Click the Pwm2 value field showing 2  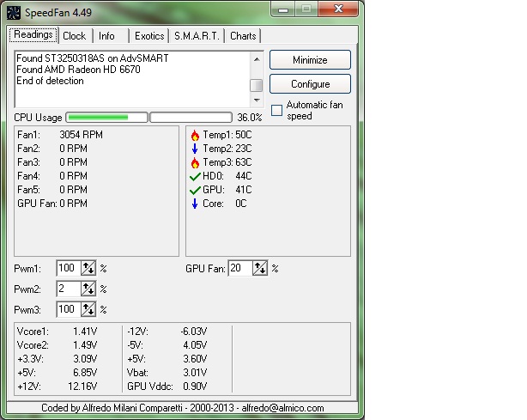click(69, 289)
